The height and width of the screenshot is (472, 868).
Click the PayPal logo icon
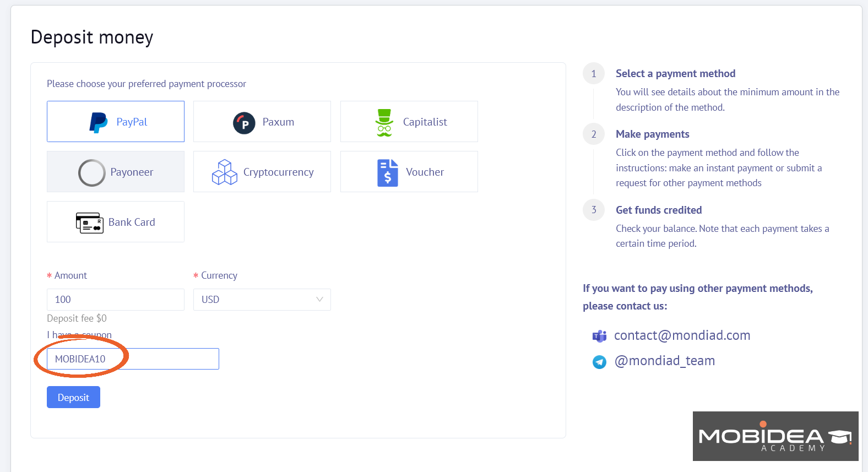(x=99, y=122)
